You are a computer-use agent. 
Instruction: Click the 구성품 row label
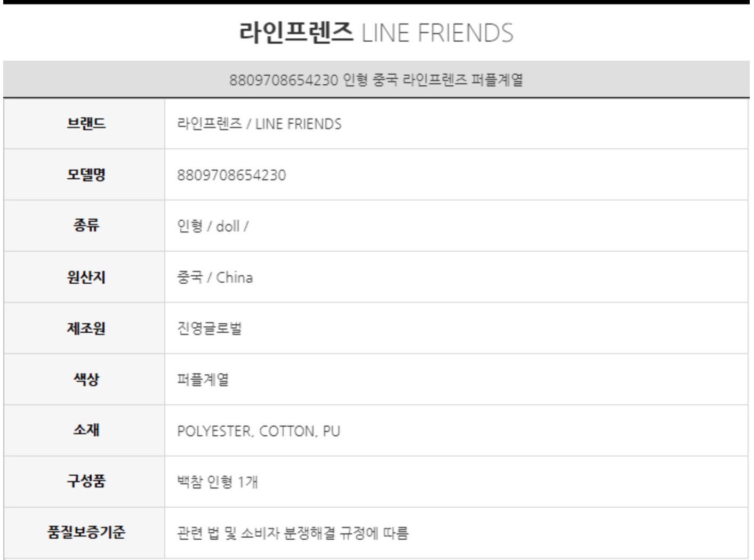[x=86, y=481]
